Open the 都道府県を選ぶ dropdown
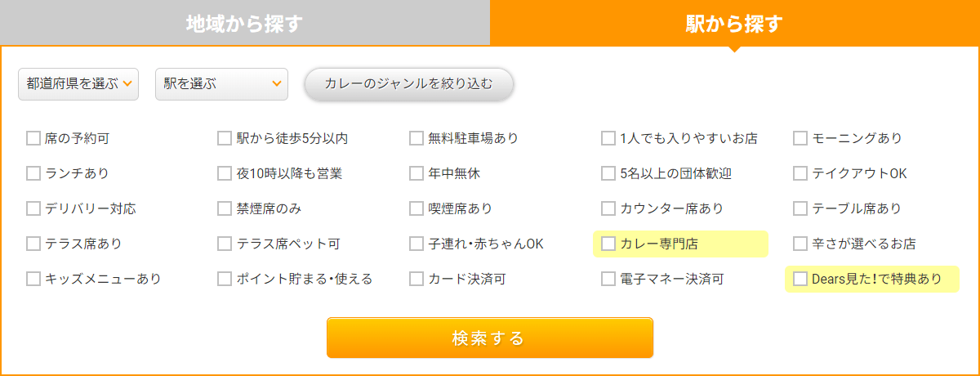 point(78,83)
